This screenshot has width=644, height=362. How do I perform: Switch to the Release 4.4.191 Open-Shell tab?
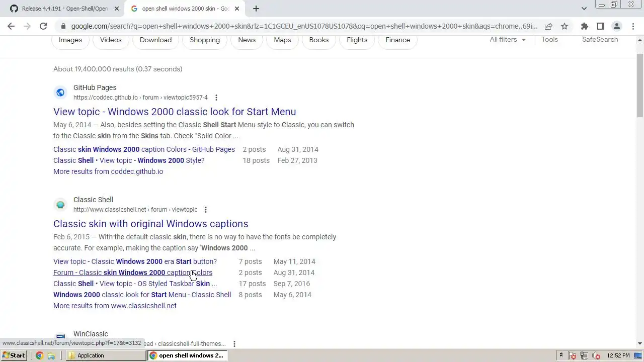(65, 9)
